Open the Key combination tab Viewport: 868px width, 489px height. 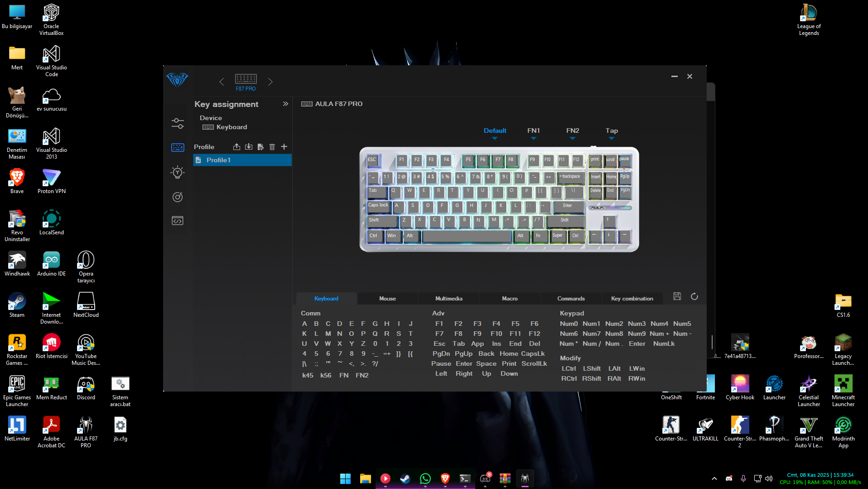click(x=632, y=299)
